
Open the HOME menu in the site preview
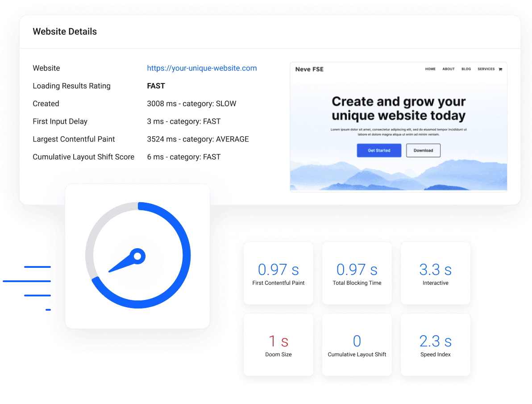(x=430, y=69)
